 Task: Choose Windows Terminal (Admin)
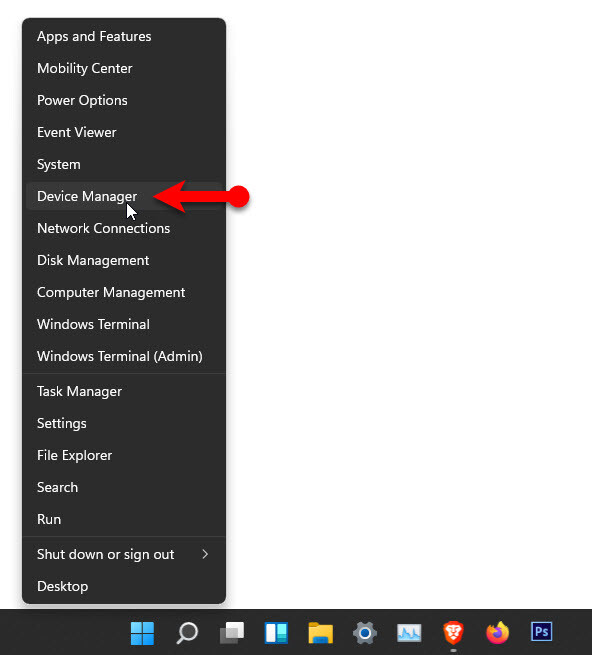click(x=124, y=356)
